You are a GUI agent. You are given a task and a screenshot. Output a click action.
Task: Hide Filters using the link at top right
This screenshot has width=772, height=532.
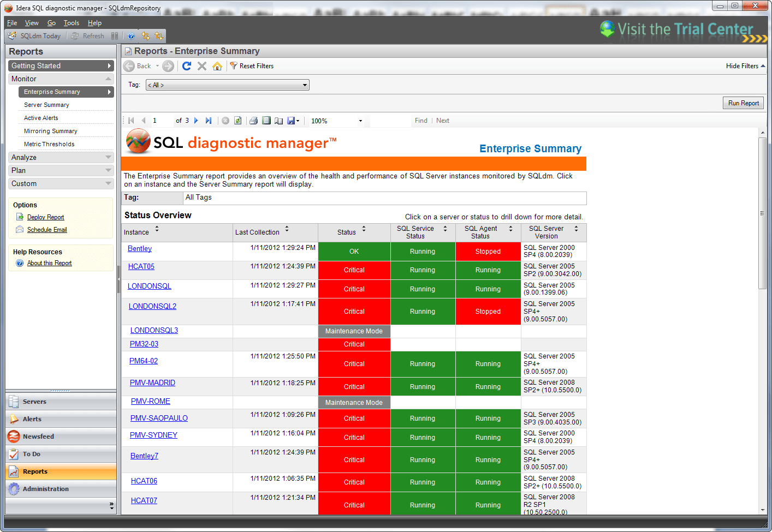(743, 65)
